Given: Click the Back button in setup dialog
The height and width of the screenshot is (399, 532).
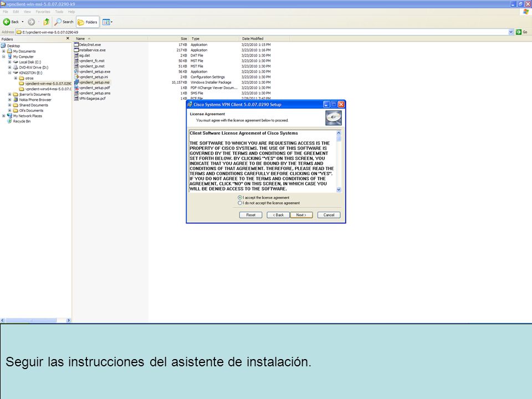Looking at the screenshot, I should click(278, 215).
